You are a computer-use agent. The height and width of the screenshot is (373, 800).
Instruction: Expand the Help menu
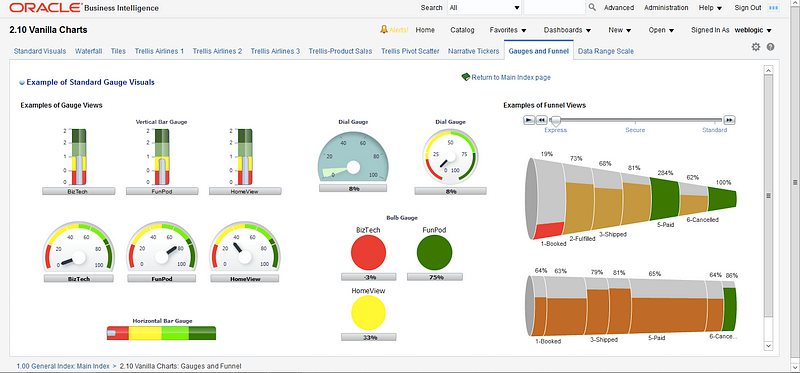pyautogui.click(x=710, y=8)
